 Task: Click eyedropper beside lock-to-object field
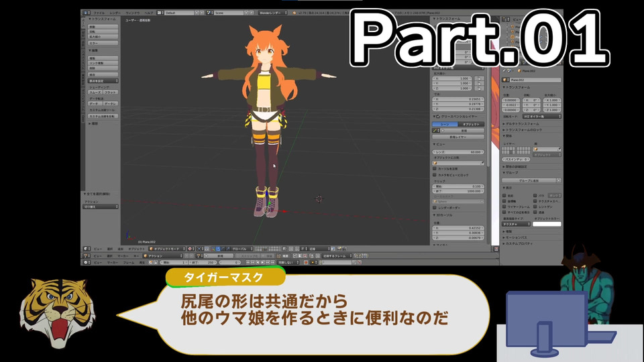point(482,163)
